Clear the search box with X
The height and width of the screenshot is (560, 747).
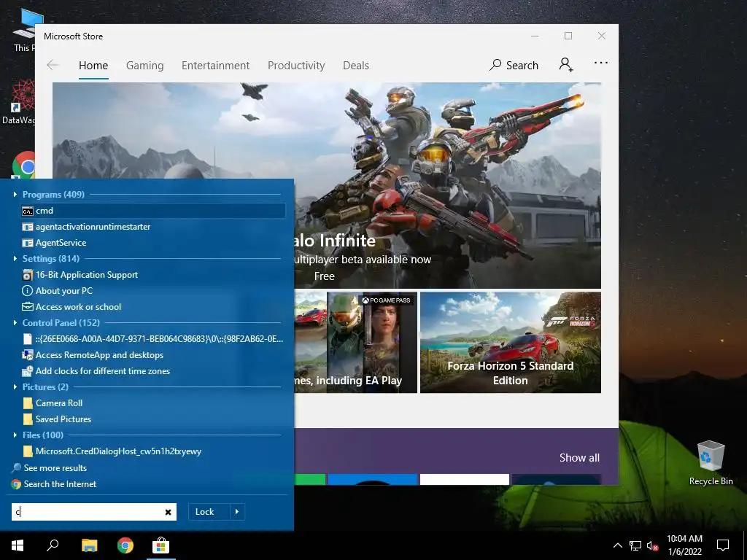tap(169, 513)
